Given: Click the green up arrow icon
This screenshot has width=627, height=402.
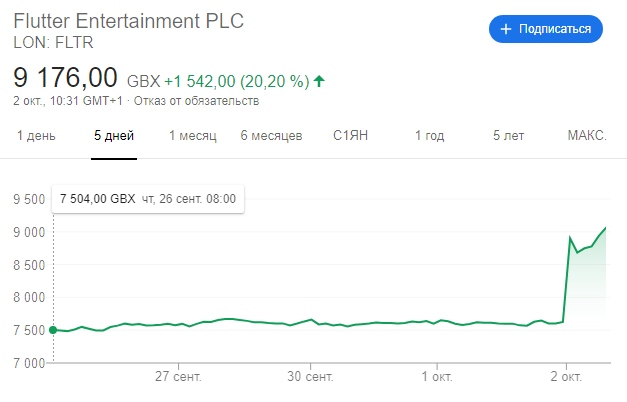Looking at the screenshot, I should (x=319, y=80).
